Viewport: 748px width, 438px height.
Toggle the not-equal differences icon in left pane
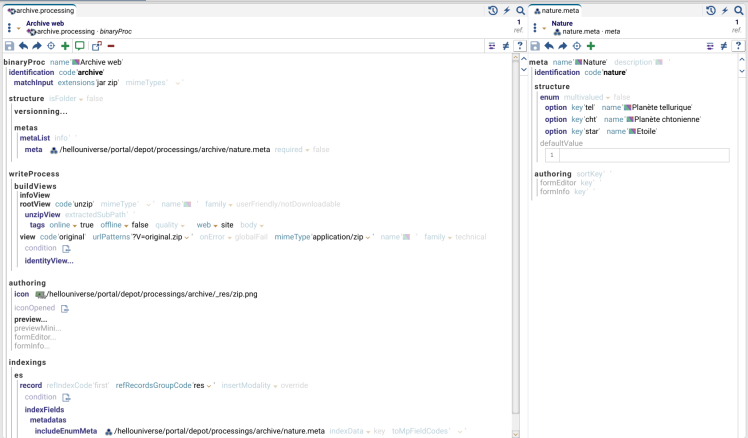[x=505, y=46]
